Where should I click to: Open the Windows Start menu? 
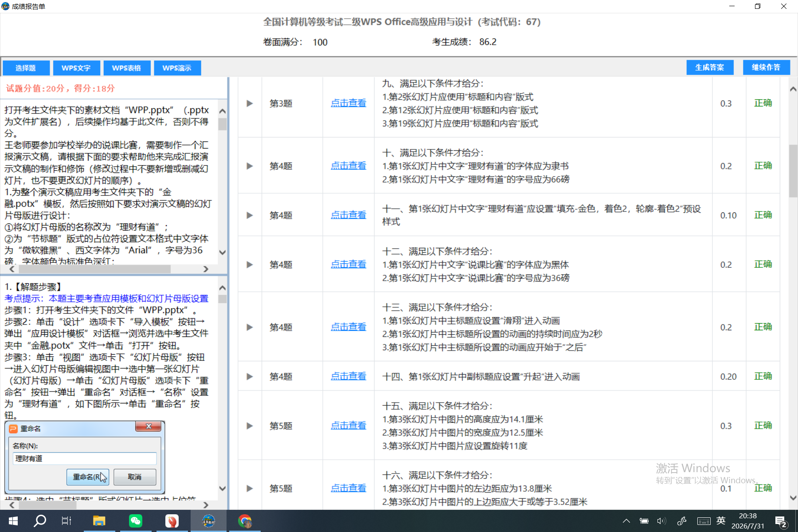pos(13,521)
